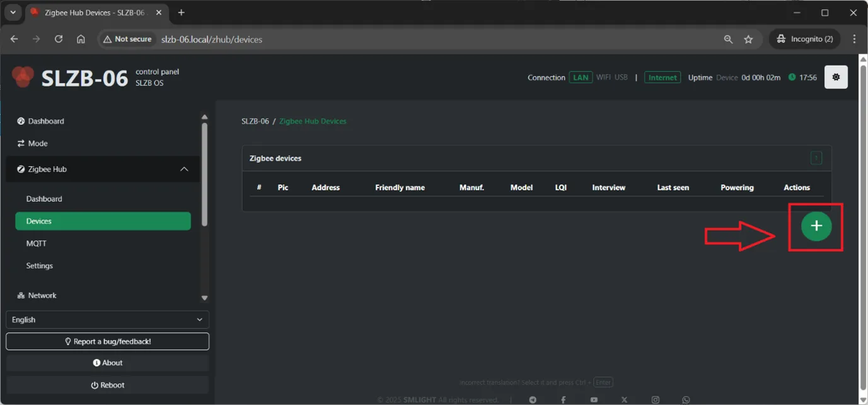Screen dimensions: 868x405
Task: Select Dashboard under Zigbee Hub
Action: [x=44, y=199]
